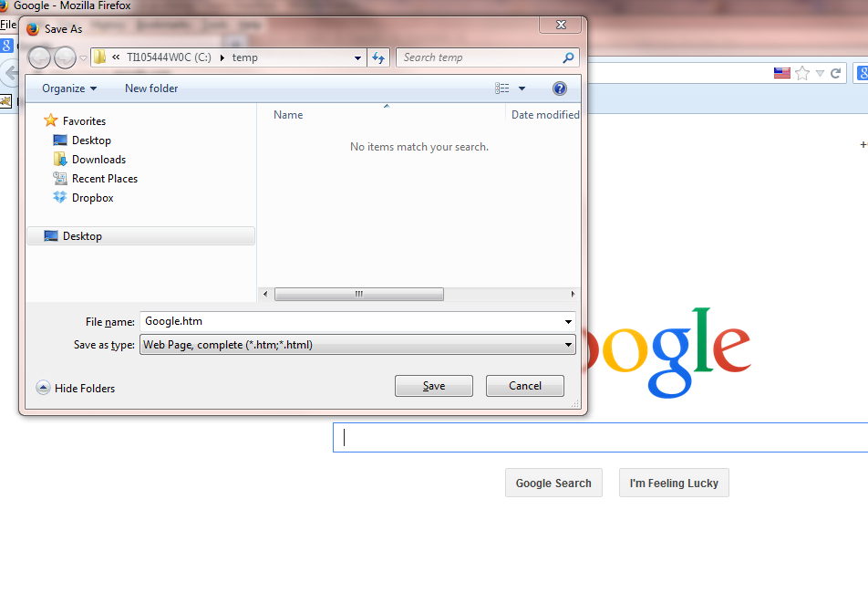868x593 pixels.
Task: Expand address bar previous locations dropdown
Action: tap(357, 57)
